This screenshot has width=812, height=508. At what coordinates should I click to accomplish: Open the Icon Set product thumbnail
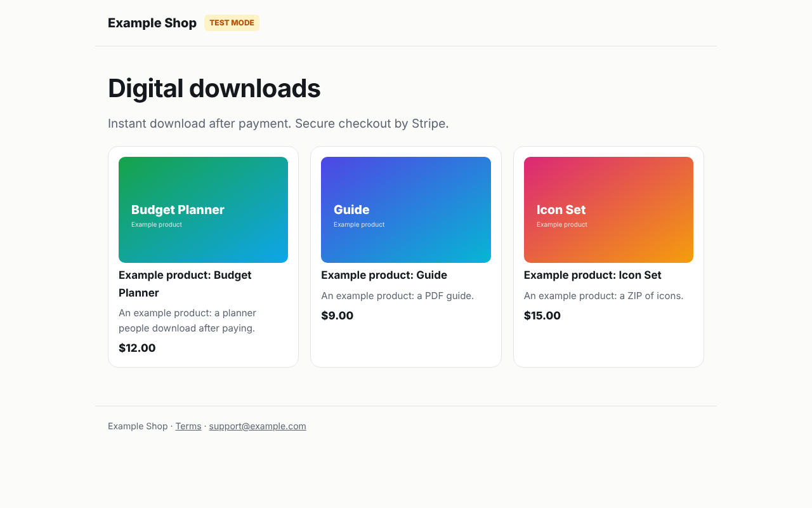point(608,210)
